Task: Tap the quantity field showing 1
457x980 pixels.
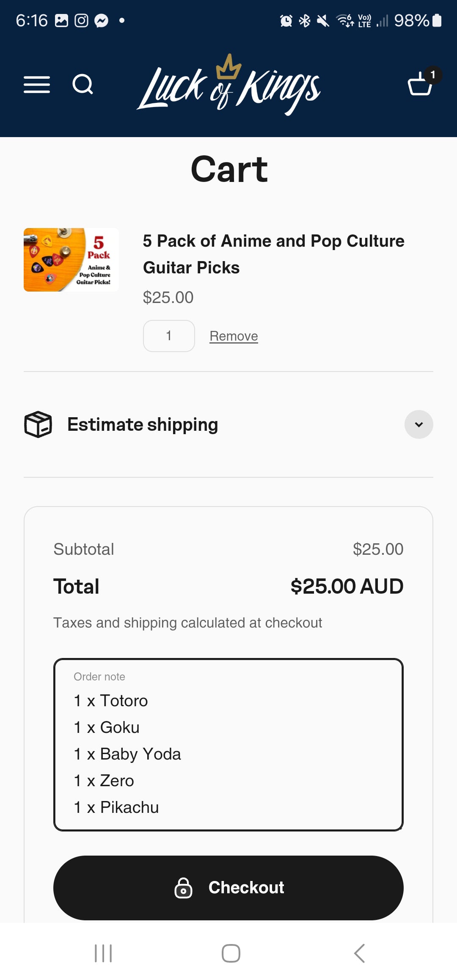Action: coord(169,336)
